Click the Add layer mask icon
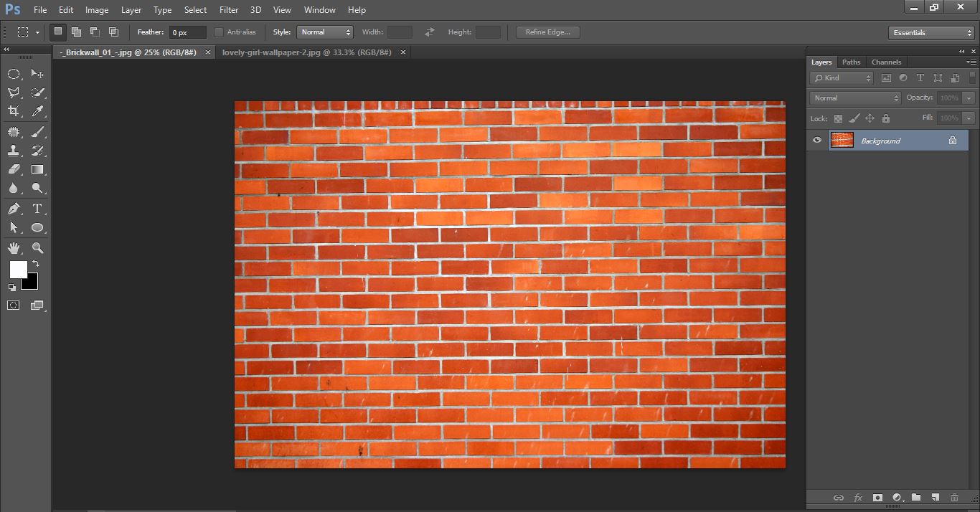The height and width of the screenshot is (512, 980). tap(877, 497)
